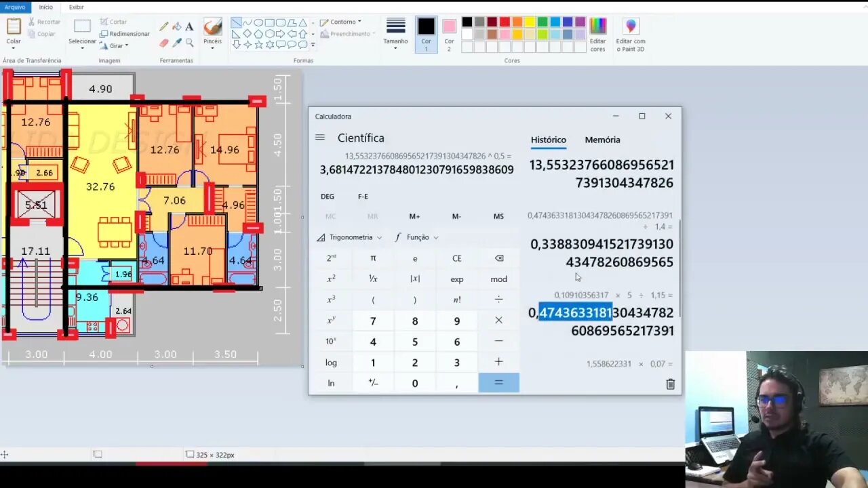868x488 pixels.
Task: Click Cortar (crop) in Imagem group
Action: click(x=113, y=22)
